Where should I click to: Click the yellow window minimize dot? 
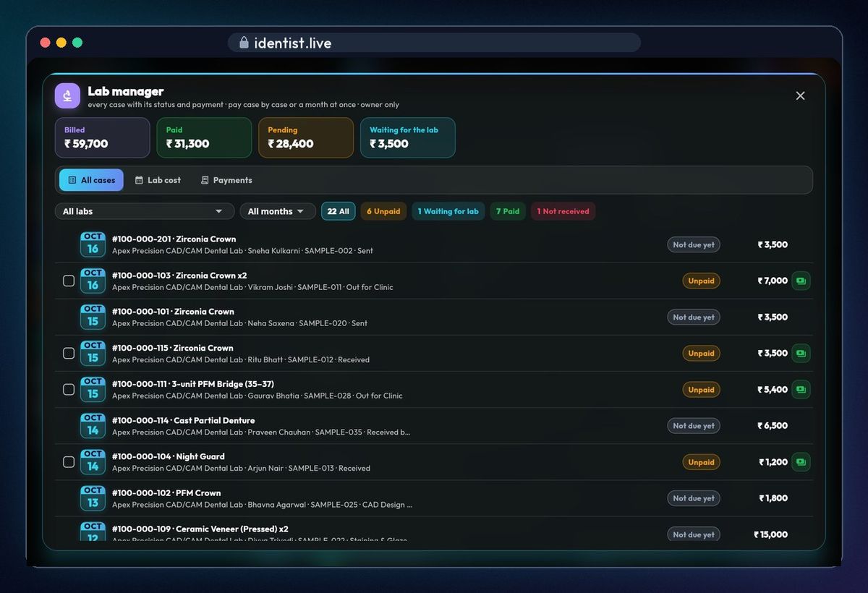click(x=61, y=43)
